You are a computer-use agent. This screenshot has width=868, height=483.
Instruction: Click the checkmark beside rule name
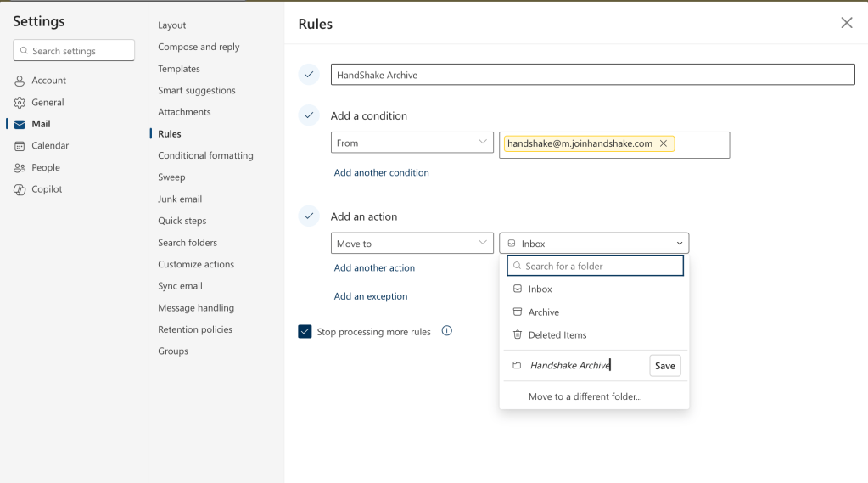point(309,74)
